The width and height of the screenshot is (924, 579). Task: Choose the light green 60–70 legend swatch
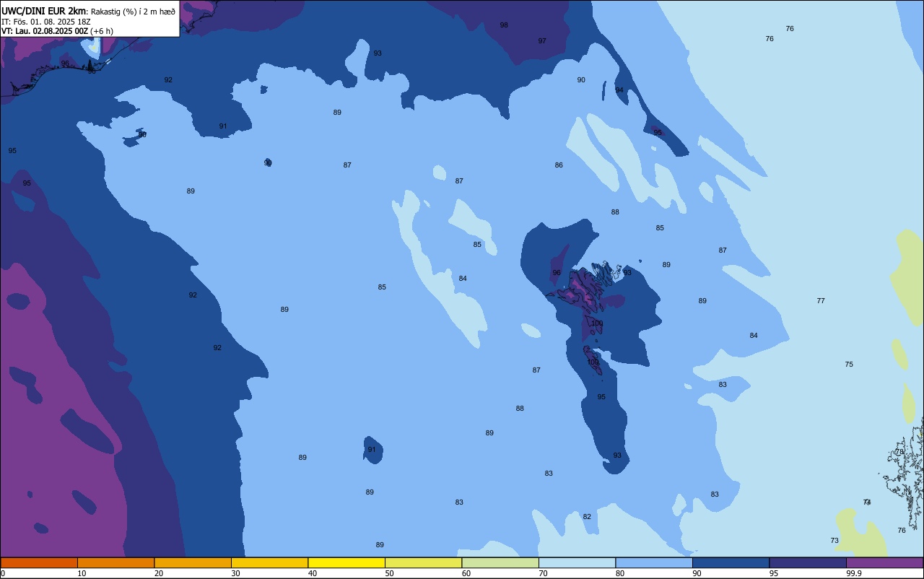coord(500,562)
